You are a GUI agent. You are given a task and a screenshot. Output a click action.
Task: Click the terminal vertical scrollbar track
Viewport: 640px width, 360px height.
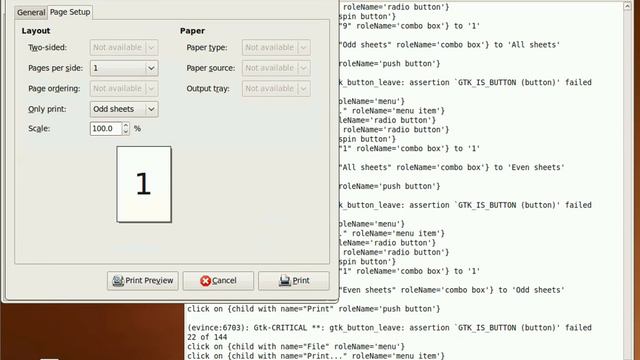[x=627, y=184]
